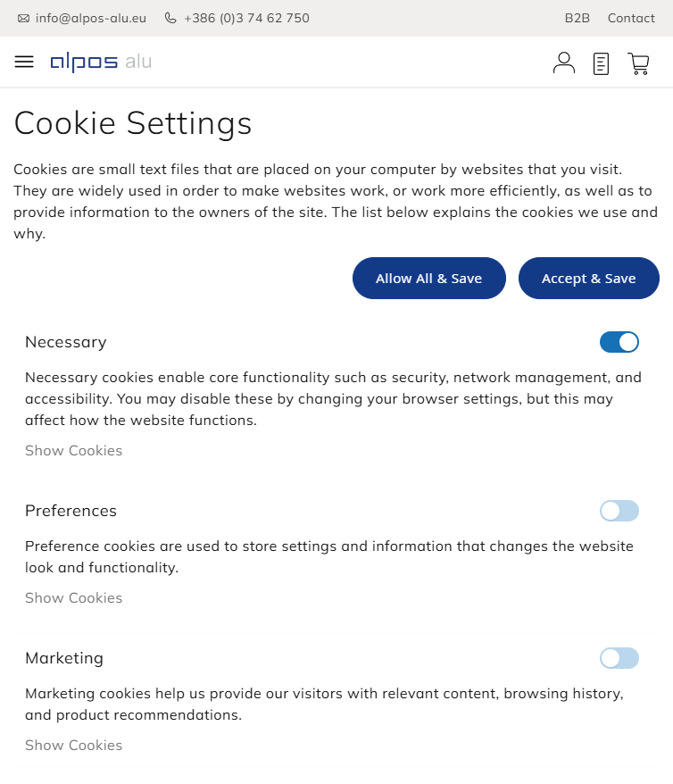Call the +386 (0)3 74 62 750 number
This screenshot has width=673, height=784.
click(246, 18)
